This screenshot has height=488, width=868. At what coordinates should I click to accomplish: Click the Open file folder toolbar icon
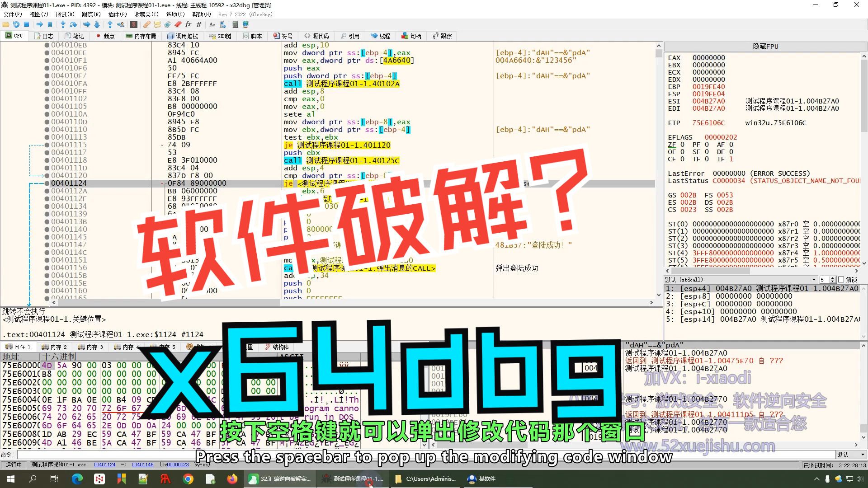pos(6,24)
